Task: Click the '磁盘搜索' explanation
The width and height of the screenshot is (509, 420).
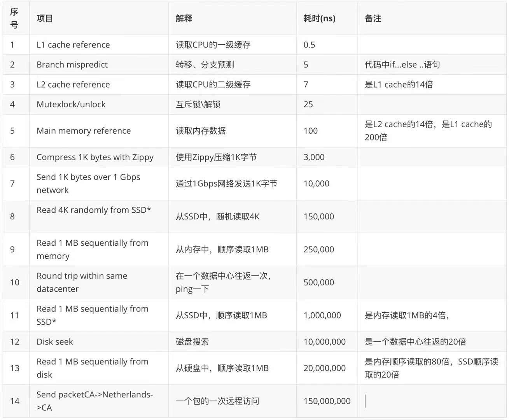Action: [x=192, y=342]
